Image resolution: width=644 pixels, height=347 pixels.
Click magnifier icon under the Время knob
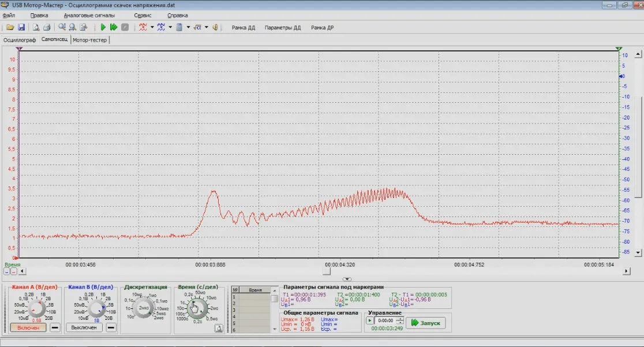[x=219, y=328]
